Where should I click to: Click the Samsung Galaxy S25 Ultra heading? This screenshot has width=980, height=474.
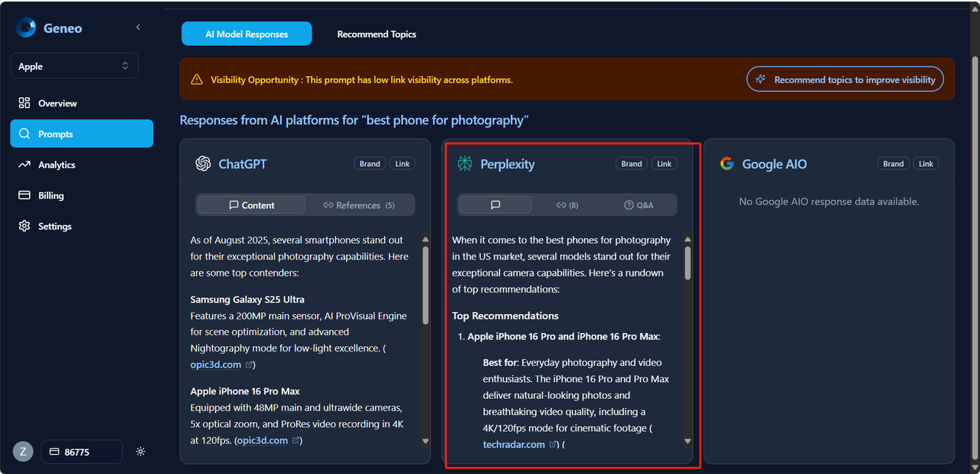(x=247, y=299)
